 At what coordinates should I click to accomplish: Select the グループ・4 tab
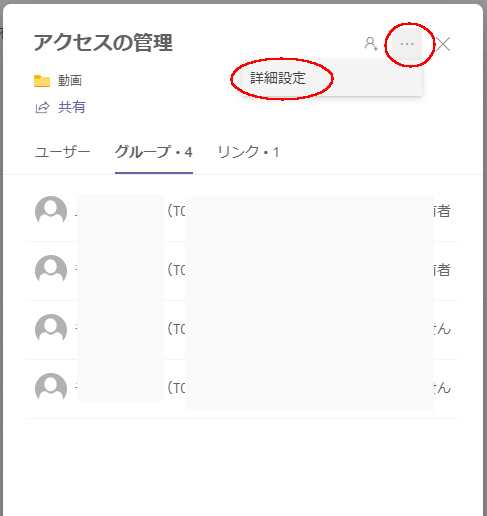coord(154,152)
